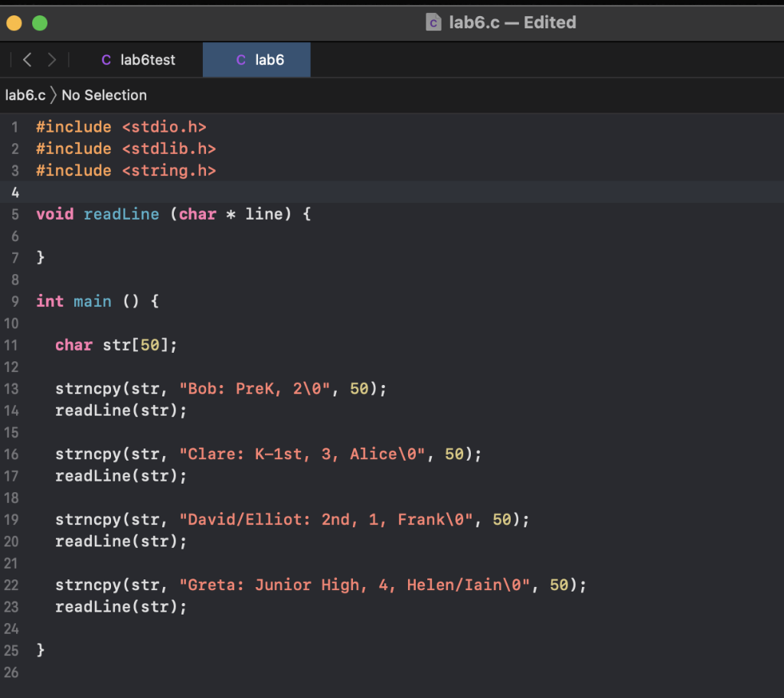784x698 pixels.
Task: Click the C file icon on the lab6test tab
Action: (106, 59)
